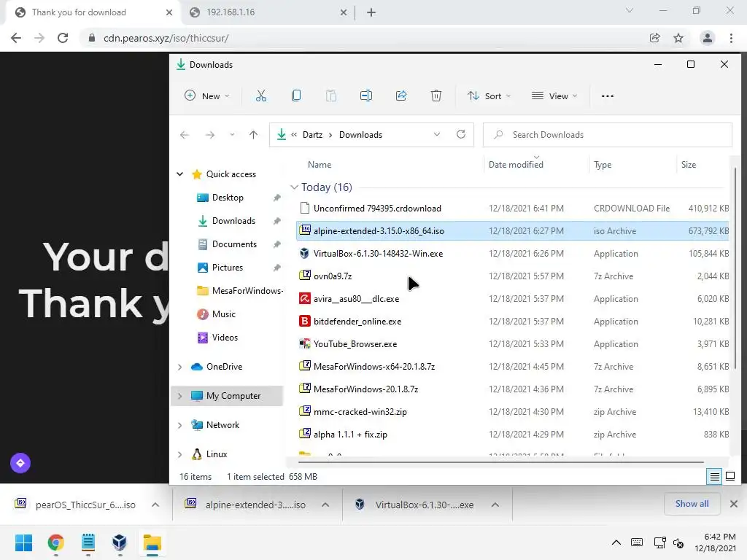Open the See more ellipsis menu
747x560 pixels.
click(608, 96)
